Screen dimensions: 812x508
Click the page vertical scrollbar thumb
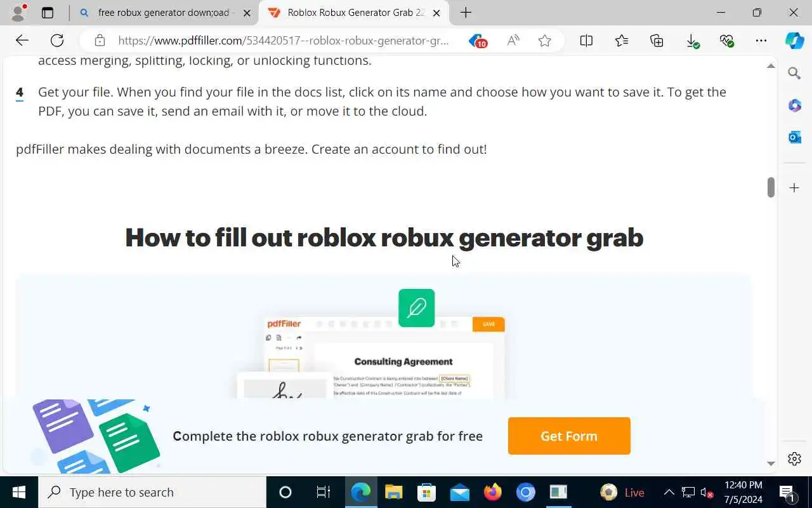coord(771,187)
